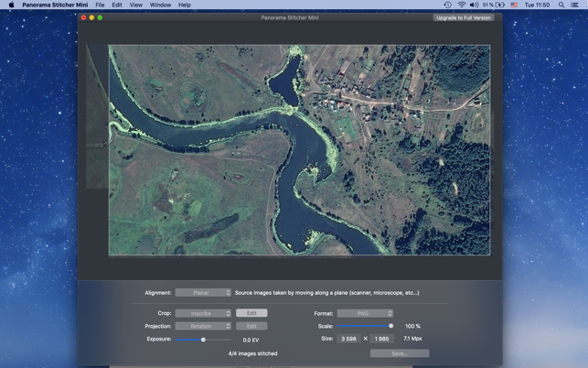
Task: Click the Scale slider handle
Action: [x=391, y=326]
